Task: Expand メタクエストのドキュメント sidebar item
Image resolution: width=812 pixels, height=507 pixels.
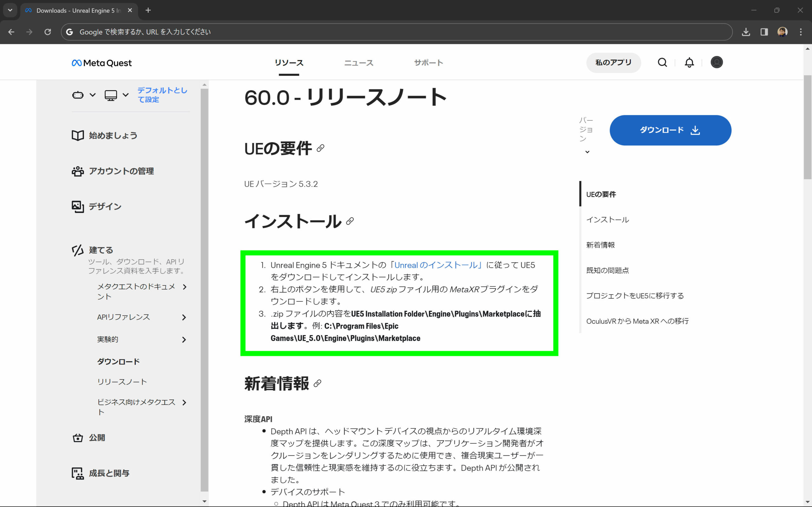Action: [184, 287]
